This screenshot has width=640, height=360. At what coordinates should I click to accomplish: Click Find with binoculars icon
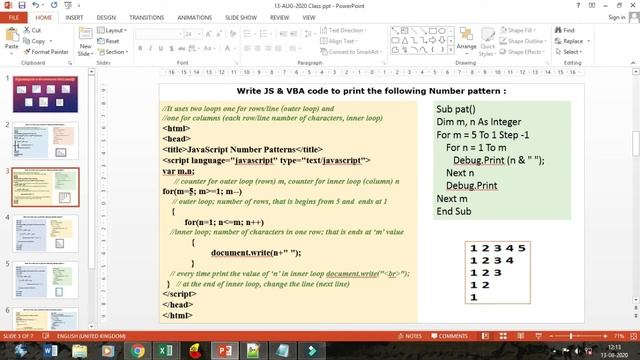pyautogui.click(x=564, y=30)
